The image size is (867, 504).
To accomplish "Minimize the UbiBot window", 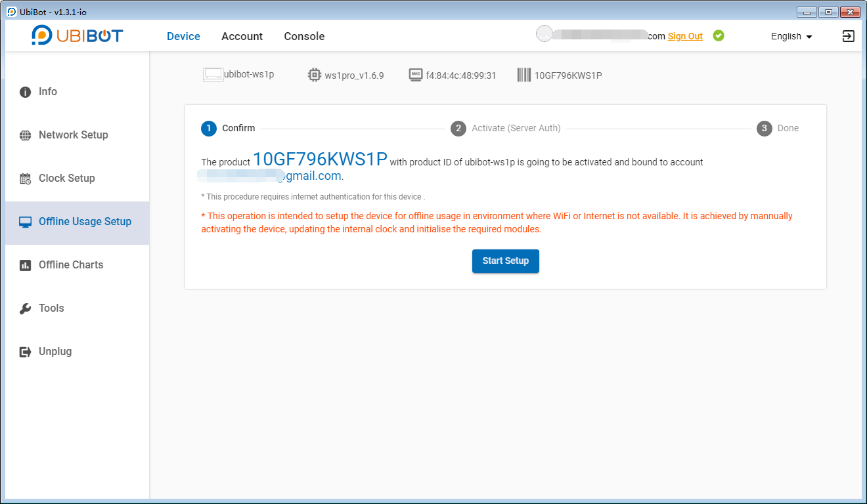I will 807,12.
